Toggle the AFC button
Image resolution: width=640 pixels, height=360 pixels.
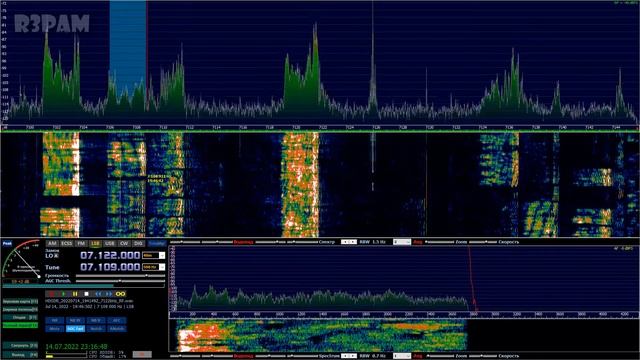(117, 320)
